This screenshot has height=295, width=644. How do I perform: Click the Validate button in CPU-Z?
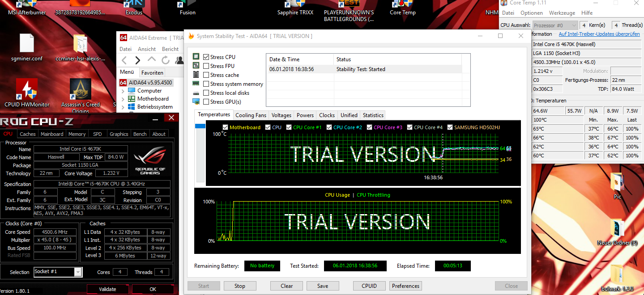click(x=107, y=289)
